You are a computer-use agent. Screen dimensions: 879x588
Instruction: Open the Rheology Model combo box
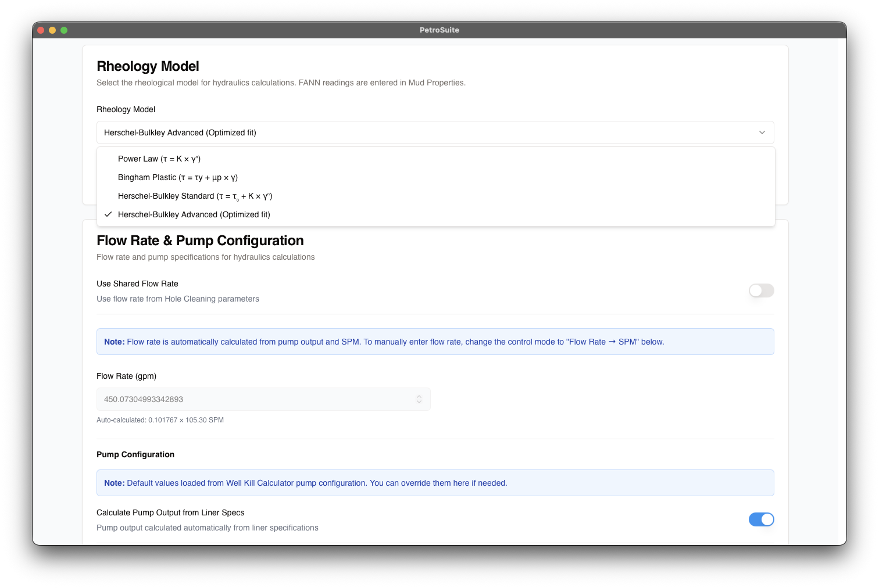(x=435, y=132)
